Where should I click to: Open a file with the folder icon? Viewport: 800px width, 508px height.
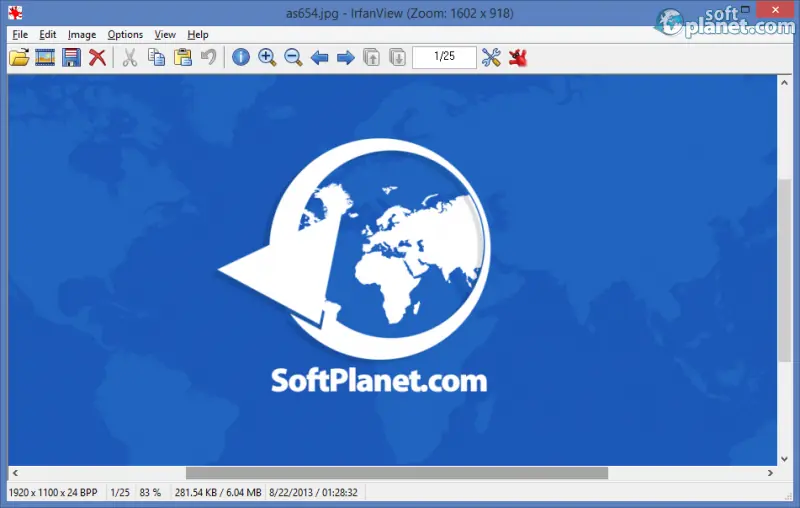click(x=19, y=57)
